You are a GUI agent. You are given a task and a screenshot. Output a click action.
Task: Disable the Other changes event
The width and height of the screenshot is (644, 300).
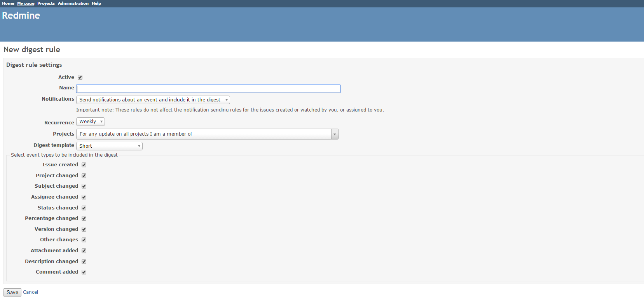[x=84, y=240]
